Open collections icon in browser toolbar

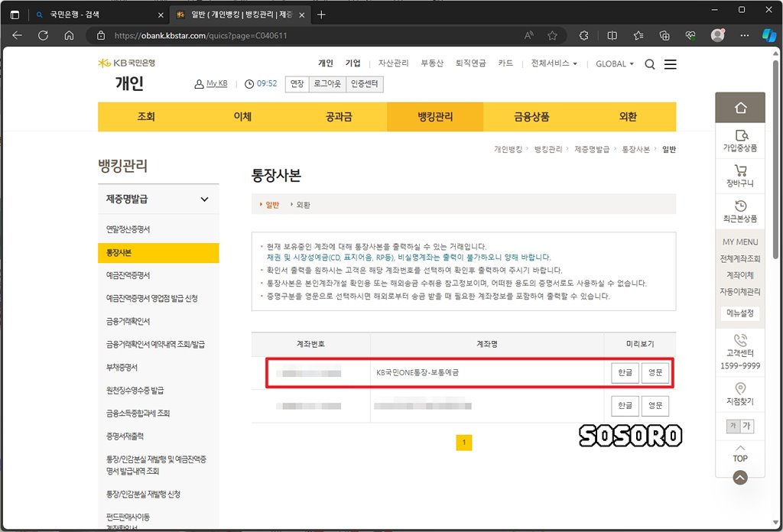point(664,35)
